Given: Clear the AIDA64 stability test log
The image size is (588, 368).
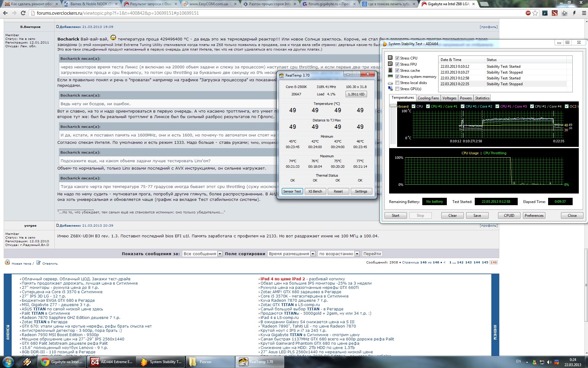Looking at the screenshot, I should (x=452, y=216).
